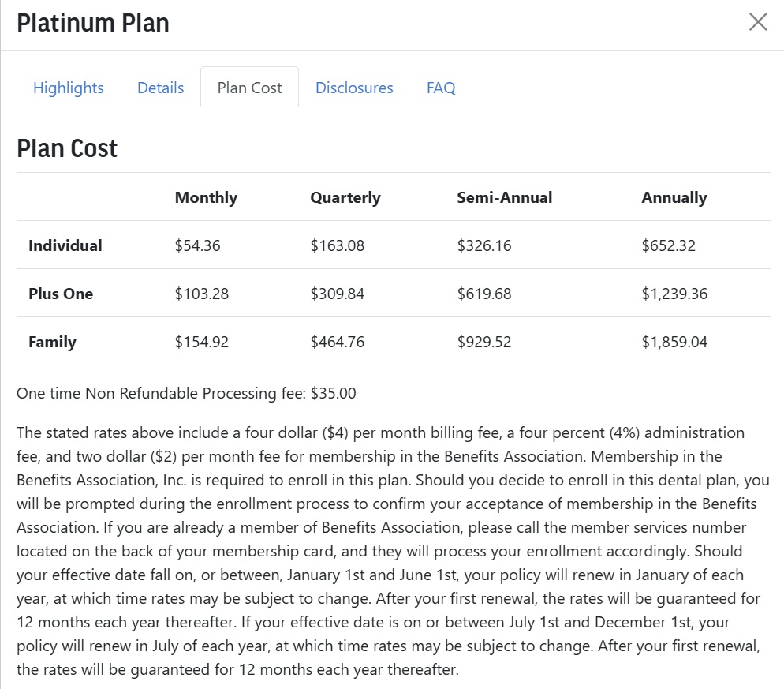Click the Quarterly column header
The image size is (784, 689).
345,197
